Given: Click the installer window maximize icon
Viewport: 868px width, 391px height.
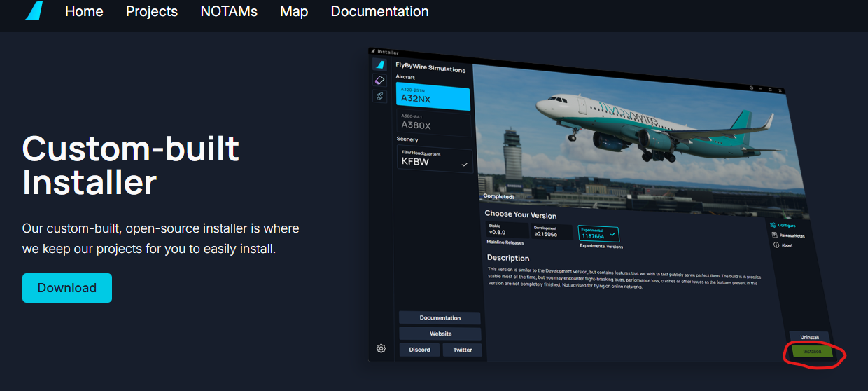Looking at the screenshot, I should tap(770, 90).
